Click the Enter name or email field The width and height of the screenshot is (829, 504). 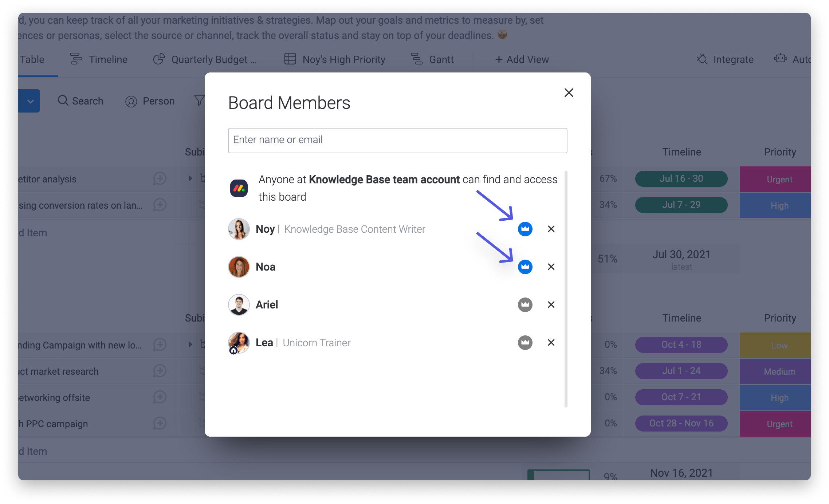[397, 140]
